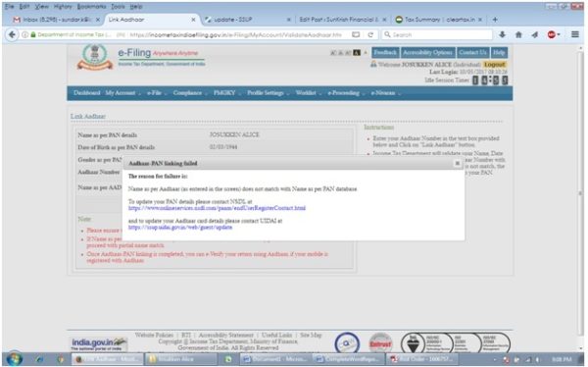The height and width of the screenshot is (367, 588).
Task: Expand the Profile Settings dropdown menu
Action: [268, 93]
